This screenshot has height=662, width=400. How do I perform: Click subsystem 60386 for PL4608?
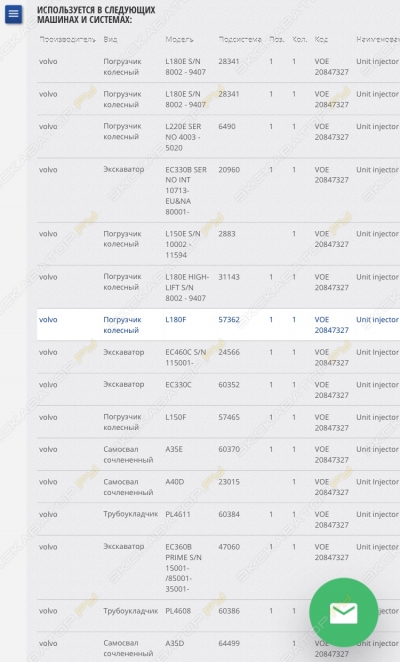(229, 611)
